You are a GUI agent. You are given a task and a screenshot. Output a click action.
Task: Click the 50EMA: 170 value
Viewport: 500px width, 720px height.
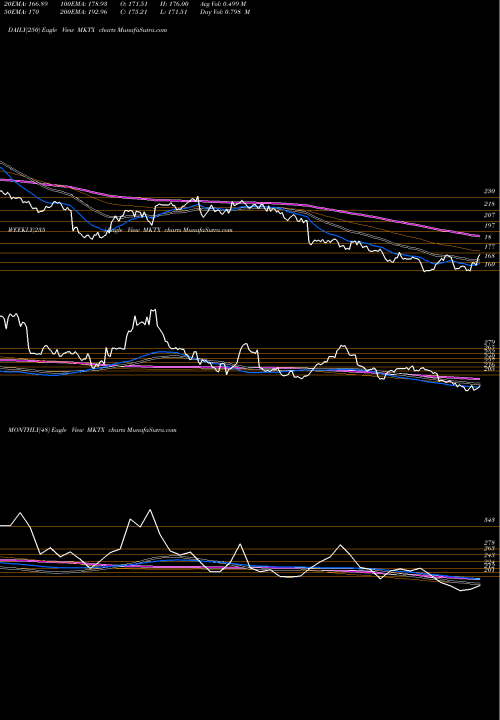20,12
